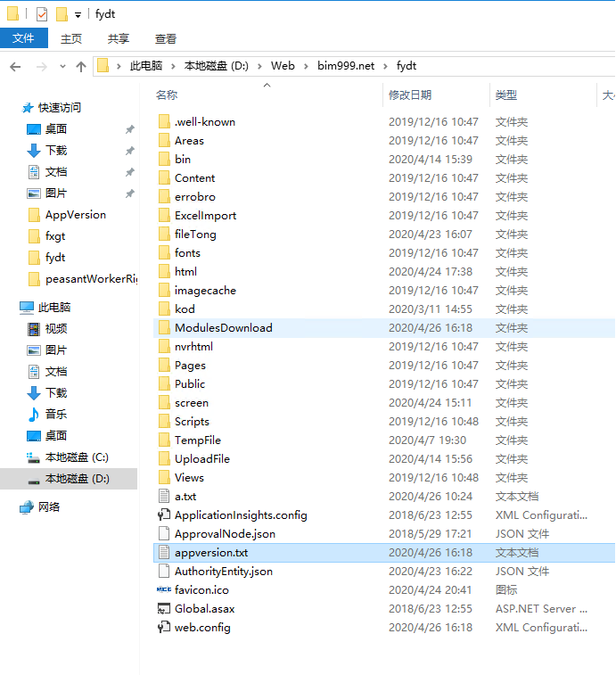Select the favicon.ico file icon

click(x=164, y=589)
